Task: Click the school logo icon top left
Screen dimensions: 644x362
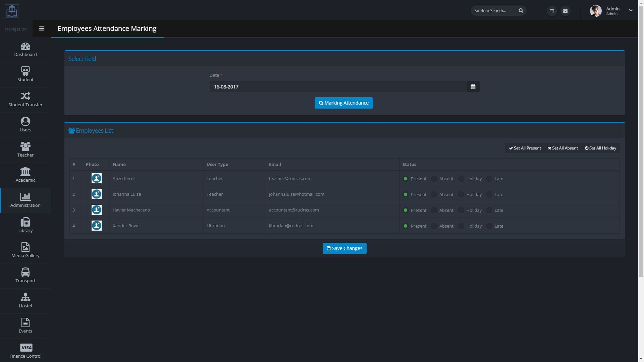Action: pyautogui.click(x=12, y=11)
